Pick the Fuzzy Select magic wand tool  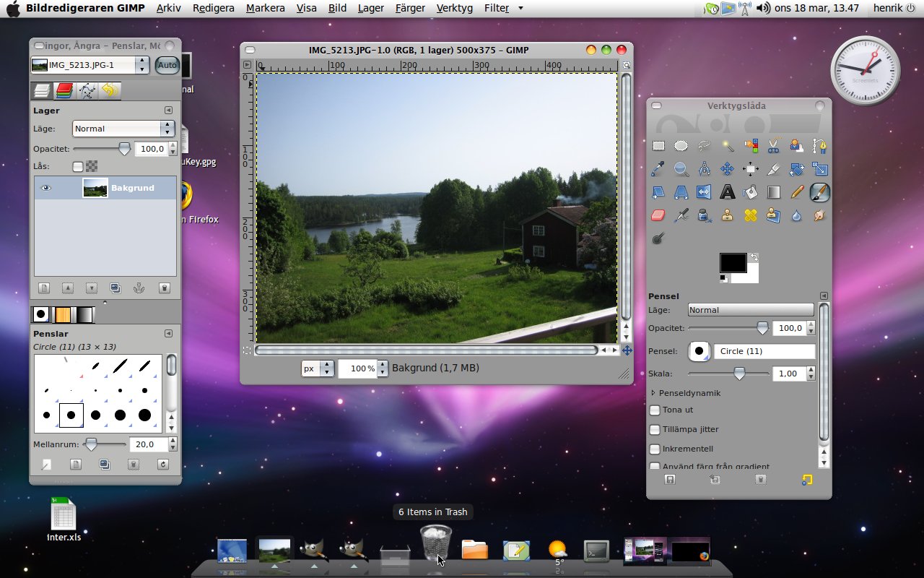point(727,146)
